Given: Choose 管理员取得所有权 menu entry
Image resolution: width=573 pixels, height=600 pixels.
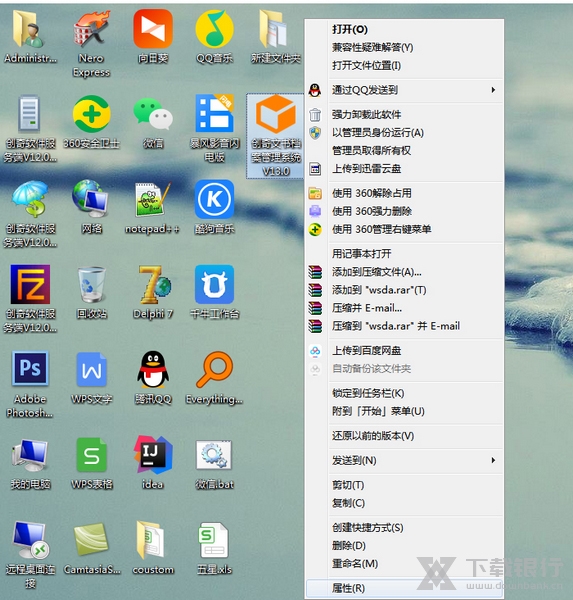Looking at the screenshot, I should [404, 150].
